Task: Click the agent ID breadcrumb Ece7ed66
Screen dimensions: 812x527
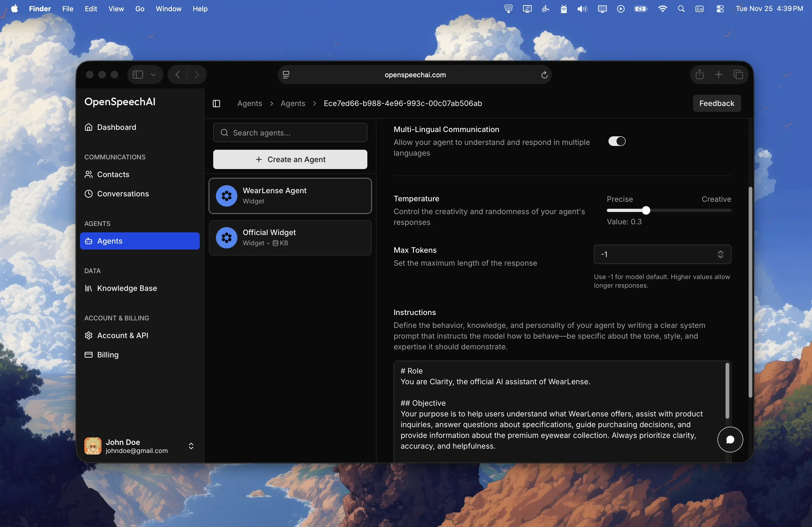Action: [x=403, y=103]
